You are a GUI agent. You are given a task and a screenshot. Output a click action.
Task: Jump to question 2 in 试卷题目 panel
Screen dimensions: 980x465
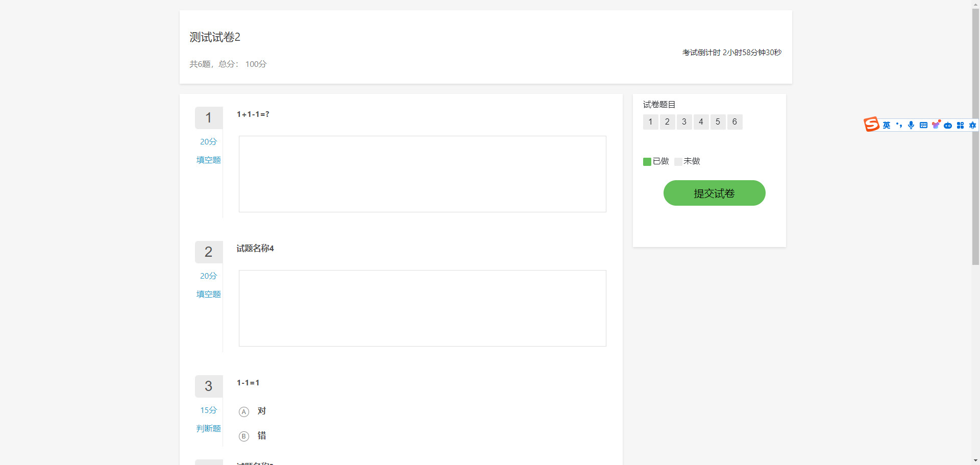(667, 122)
